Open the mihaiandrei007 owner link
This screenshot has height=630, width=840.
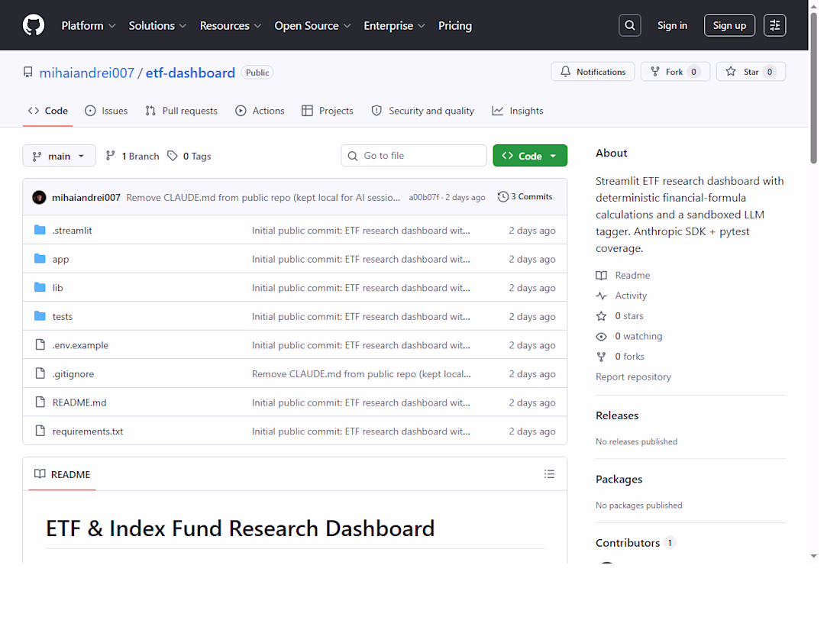(87, 73)
